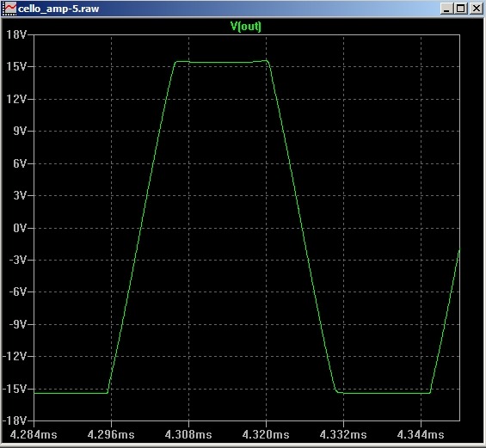Close the cello_amp-5.raw window
This screenshot has width=486, height=448.
(x=476, y=9)
